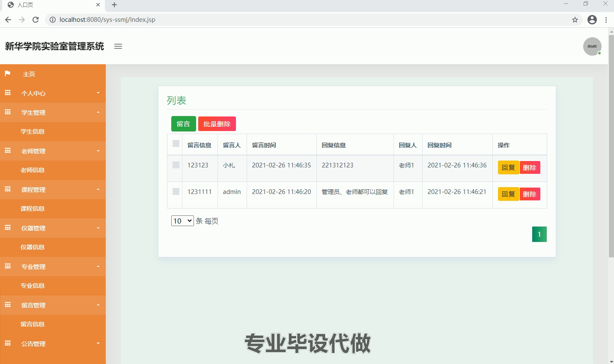The width and height of the screenshot is (614, 364).
Task: Close the 入口页 browser tab
Action: click(x=98, y=5)
